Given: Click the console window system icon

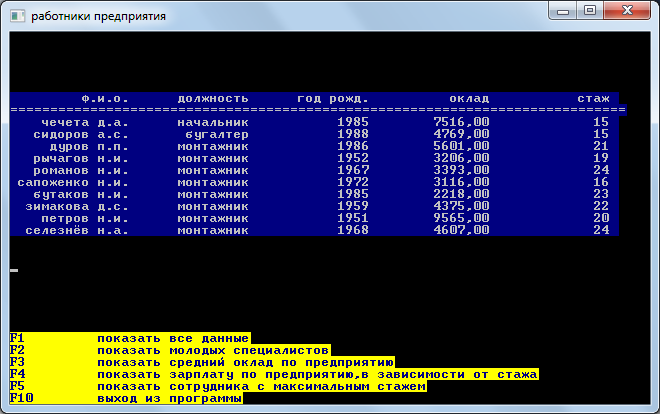Looking at the screenshot, I should point(17,16).
